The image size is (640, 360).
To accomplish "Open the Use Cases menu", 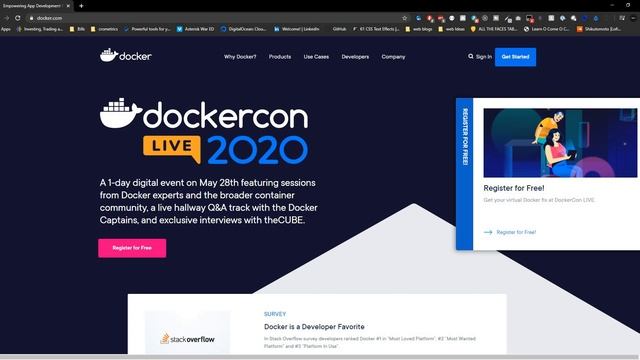I will (x=316, y=57).
